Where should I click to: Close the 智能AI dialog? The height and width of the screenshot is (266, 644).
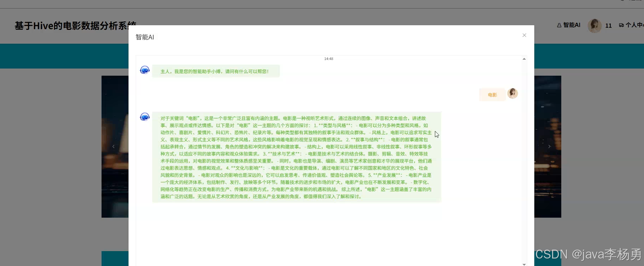click(524, 35)
